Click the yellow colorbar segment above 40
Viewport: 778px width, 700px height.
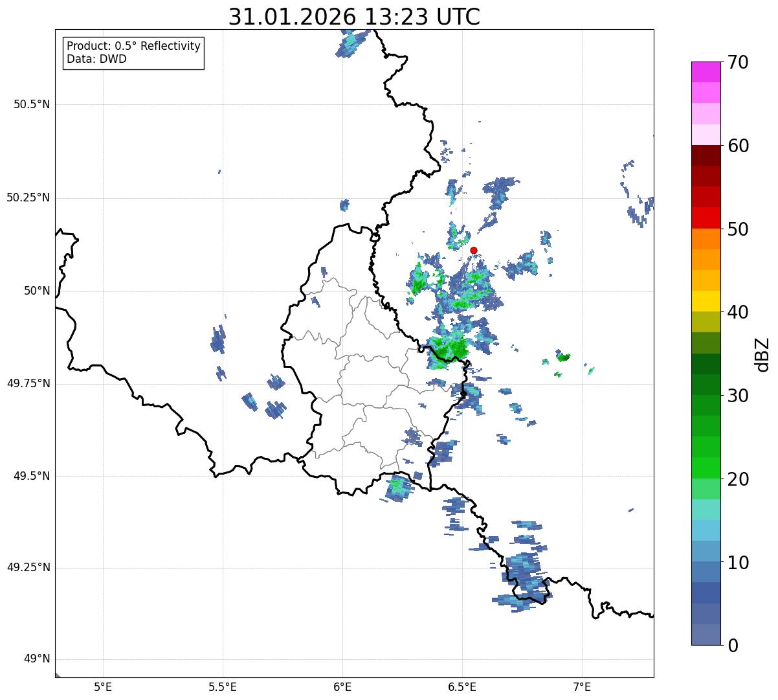pos(706,301)
